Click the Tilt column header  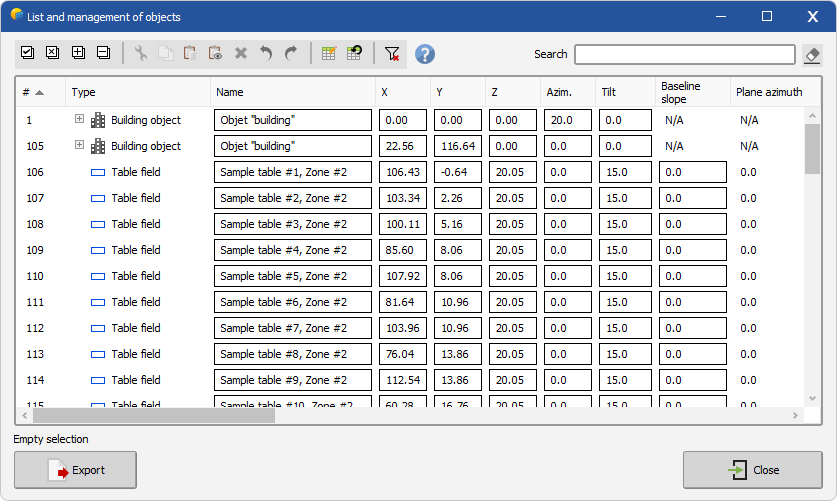click(625, 92)
